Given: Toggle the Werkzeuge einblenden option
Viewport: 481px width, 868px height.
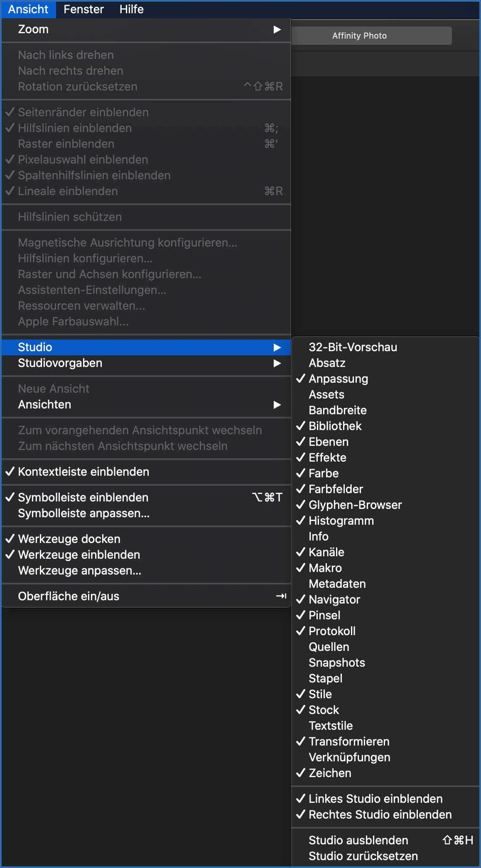Looking at the screenshot, I should (x=79, y=555).
